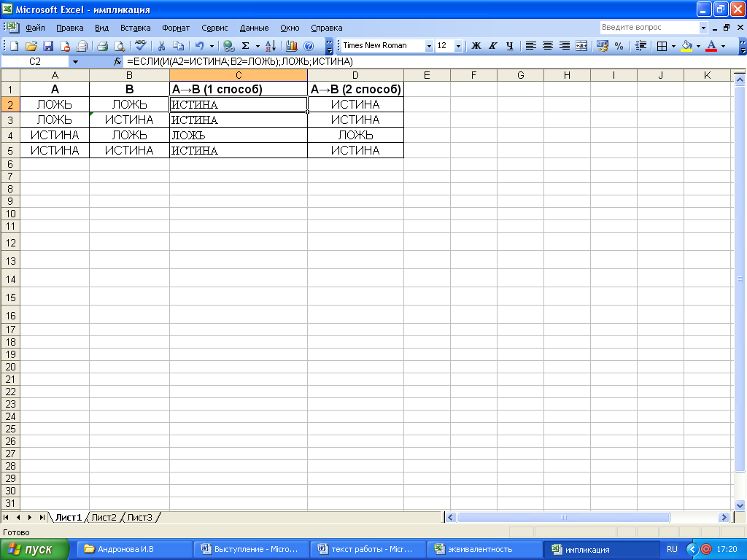The width and height of the screenshot is (747, 560).
Task: Toggle bold formatting (Ж)
Action: [476, 46]
